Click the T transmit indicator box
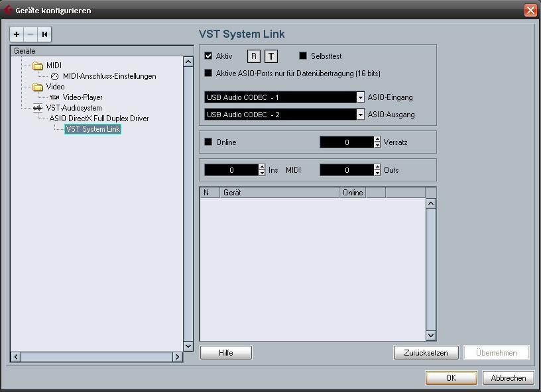 click(271, 56)
